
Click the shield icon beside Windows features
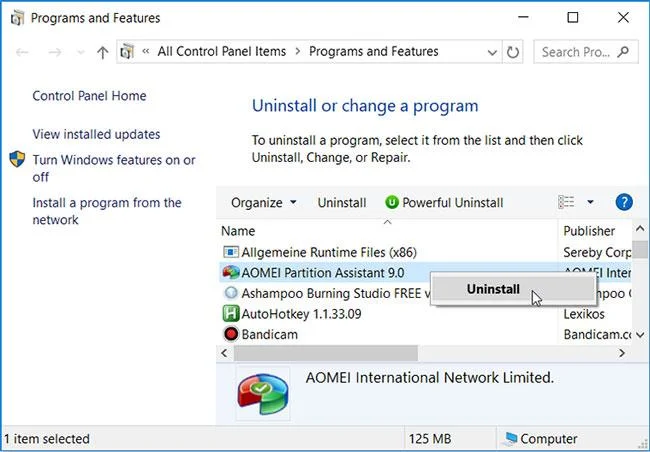[17, 159]
